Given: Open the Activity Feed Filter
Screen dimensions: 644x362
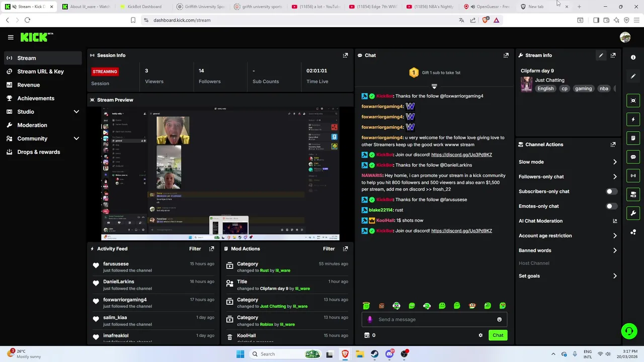Looking at the screenshot, I should click(195, 249).
